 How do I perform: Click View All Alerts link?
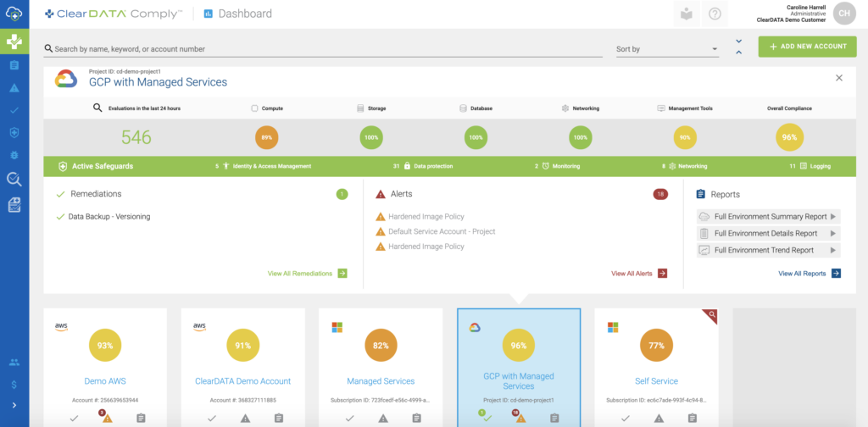(x=639, y=274)
